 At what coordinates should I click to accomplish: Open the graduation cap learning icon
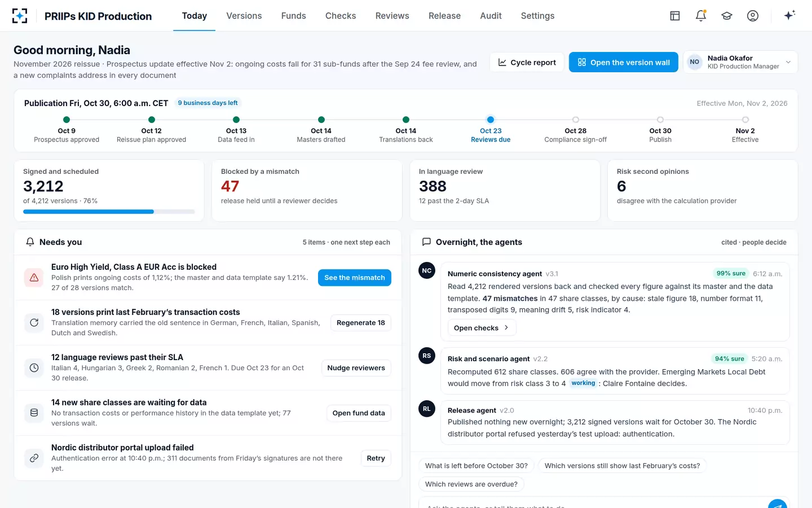pos(727,16)
